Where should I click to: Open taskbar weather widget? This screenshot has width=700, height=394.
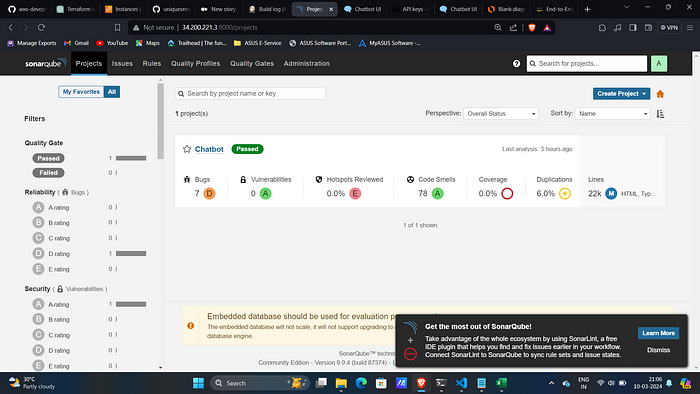pos(32,383)
